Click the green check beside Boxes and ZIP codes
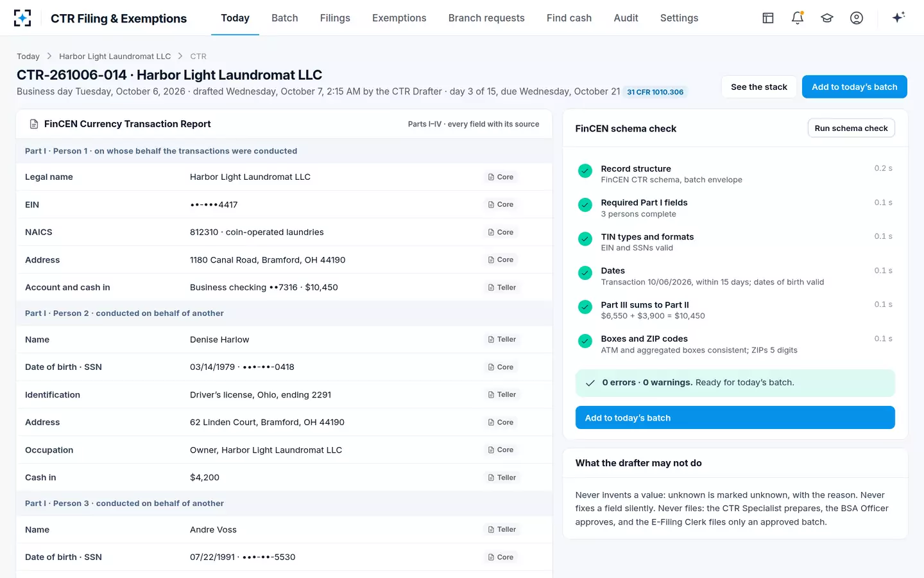The image size is (924, 578). 585,341
